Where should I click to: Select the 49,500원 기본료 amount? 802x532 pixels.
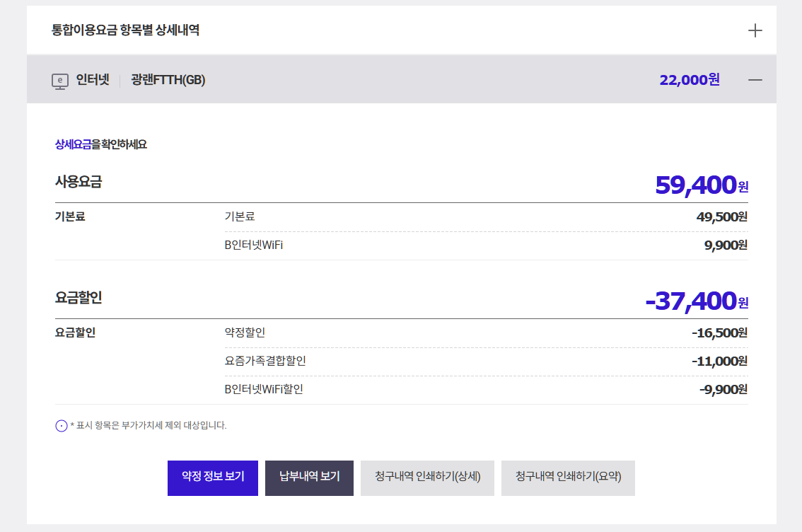(721, 216)
